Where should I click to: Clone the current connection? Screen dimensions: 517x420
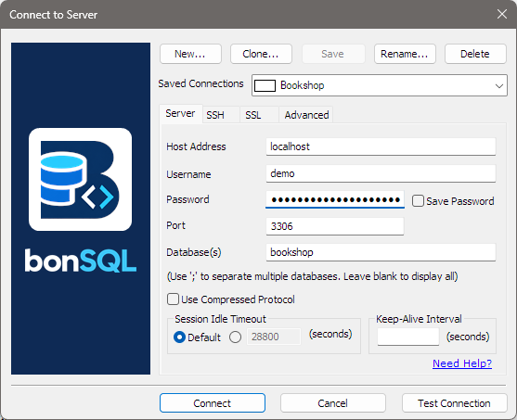261,54
